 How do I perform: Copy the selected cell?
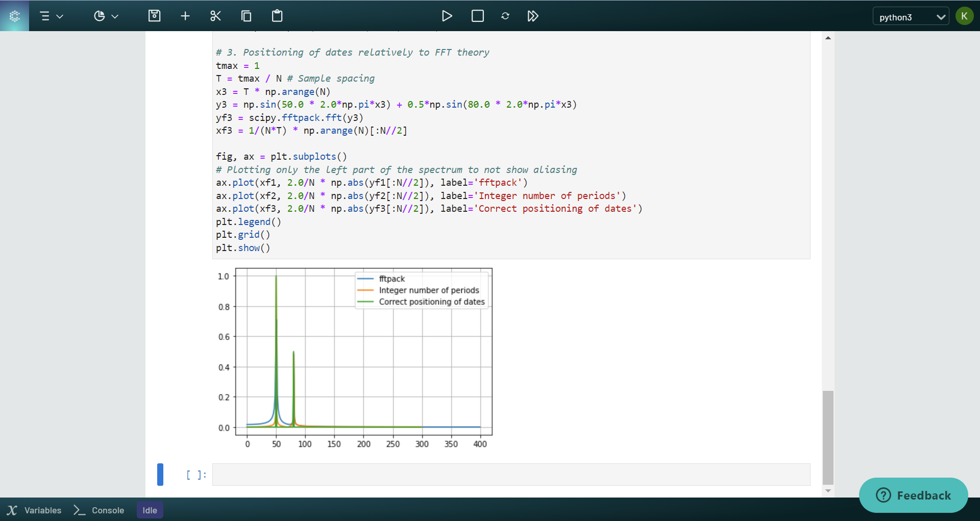click(x=246, y=16)
